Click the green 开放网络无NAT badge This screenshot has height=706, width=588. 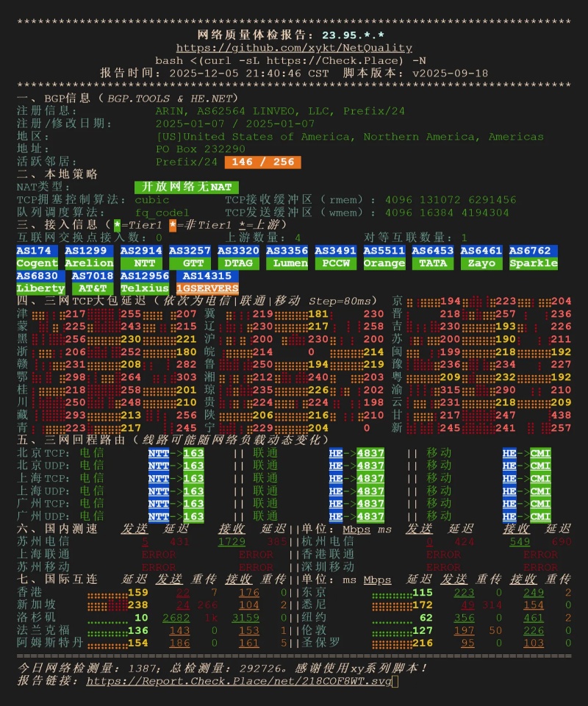(x=187, y=187)
